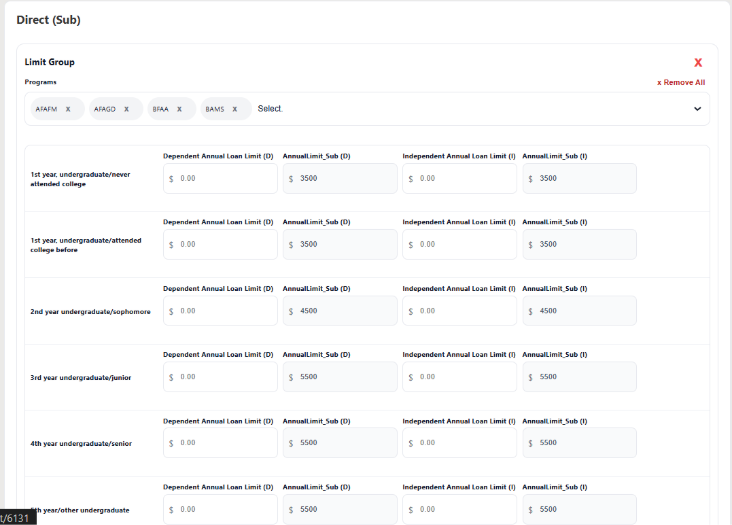This screenshot has height=525, width=732.
Task: Click Dependent Annual Loan Limit for never attended college
Action: (x=220, y=178)
